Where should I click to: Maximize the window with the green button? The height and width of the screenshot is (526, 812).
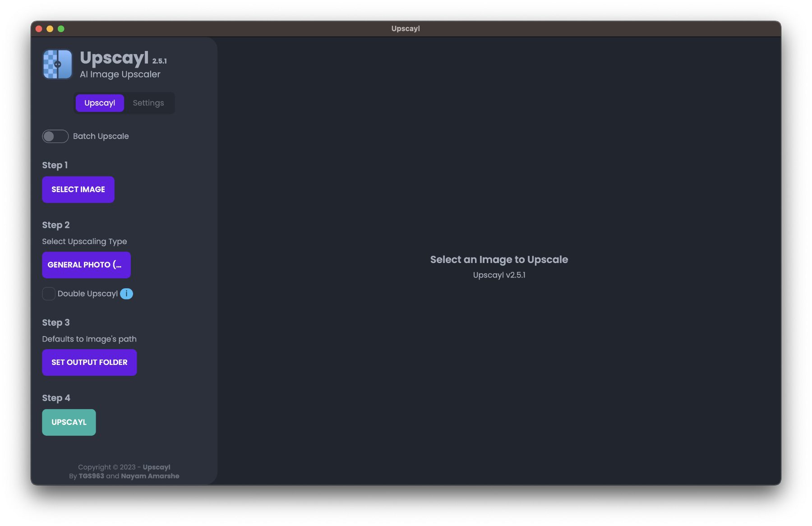coord(61,29)
